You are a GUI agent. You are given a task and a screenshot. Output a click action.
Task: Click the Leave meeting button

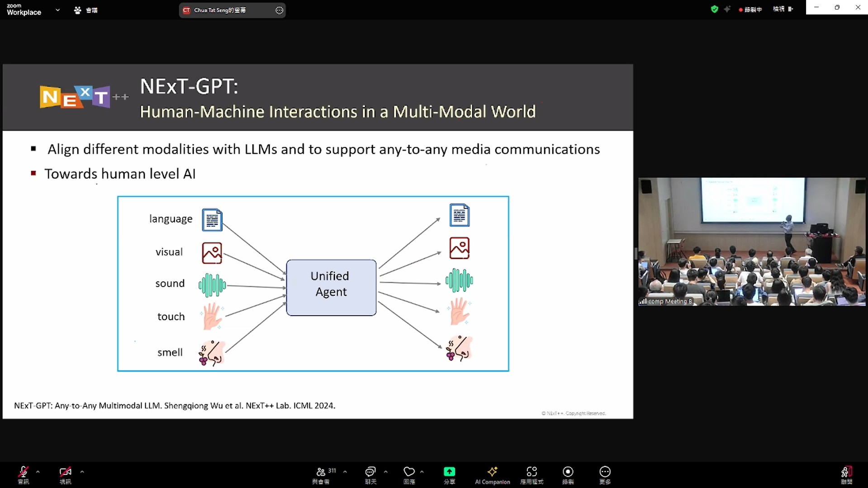click(x=846, y=475)
